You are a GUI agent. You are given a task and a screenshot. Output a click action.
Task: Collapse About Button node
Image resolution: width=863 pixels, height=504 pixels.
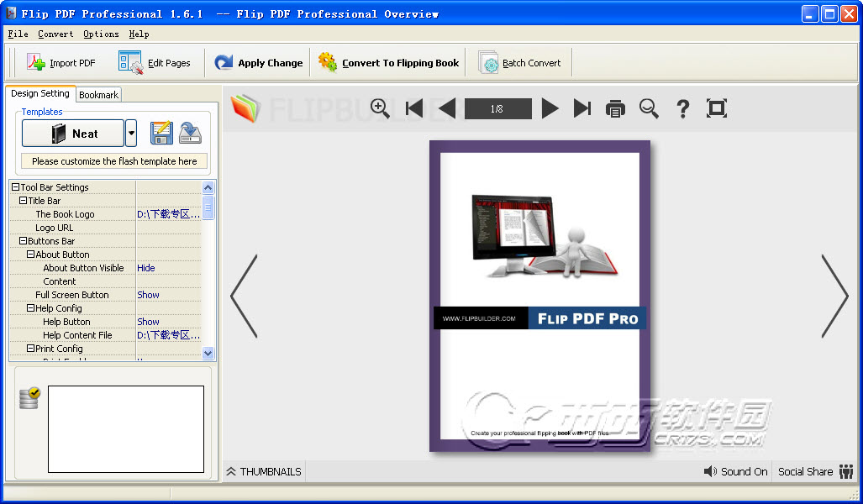[x=31, y=255]
